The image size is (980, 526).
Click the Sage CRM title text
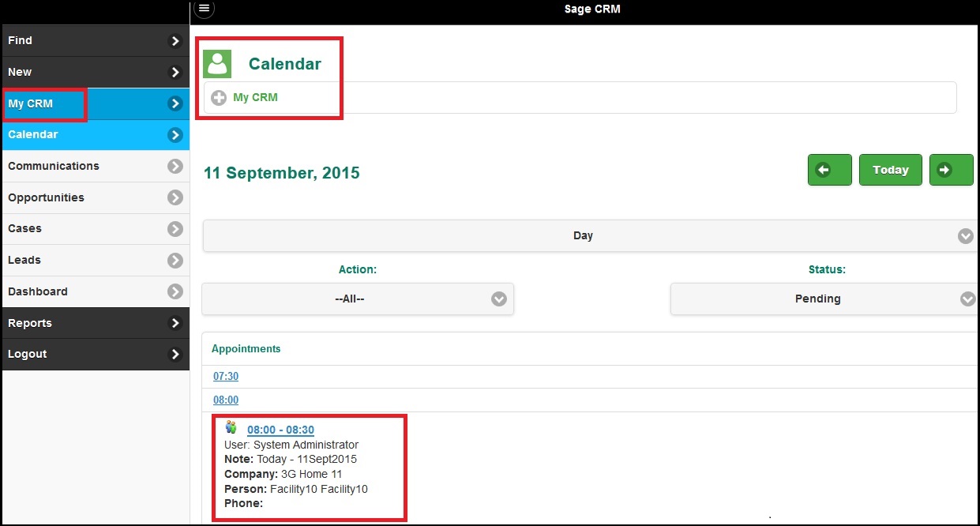click(592, 9)
